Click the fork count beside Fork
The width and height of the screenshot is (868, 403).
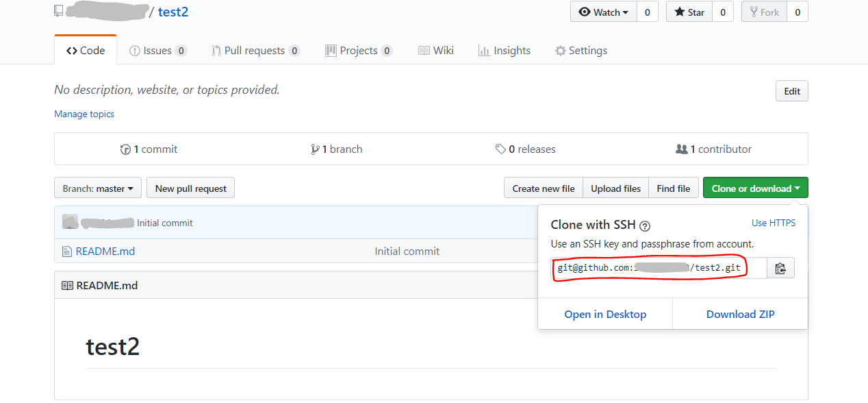coord(797,12)
